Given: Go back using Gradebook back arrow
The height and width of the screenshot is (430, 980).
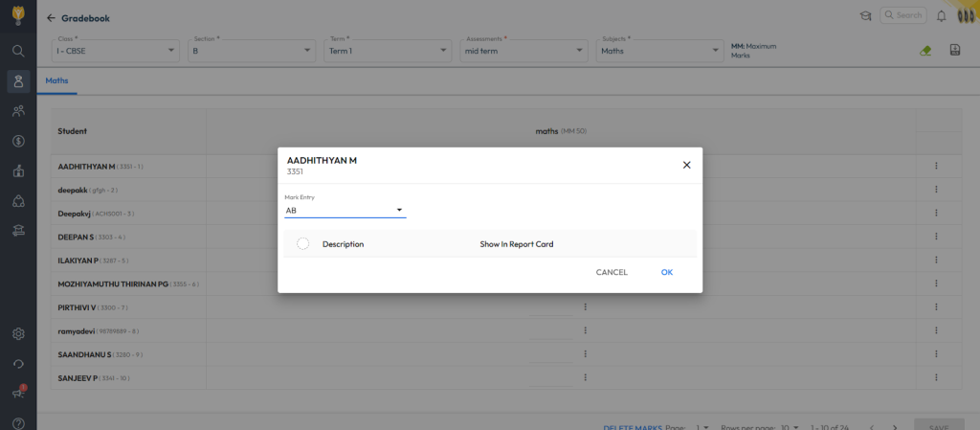Looking at the screenshot, I should (x=51, y=18).
